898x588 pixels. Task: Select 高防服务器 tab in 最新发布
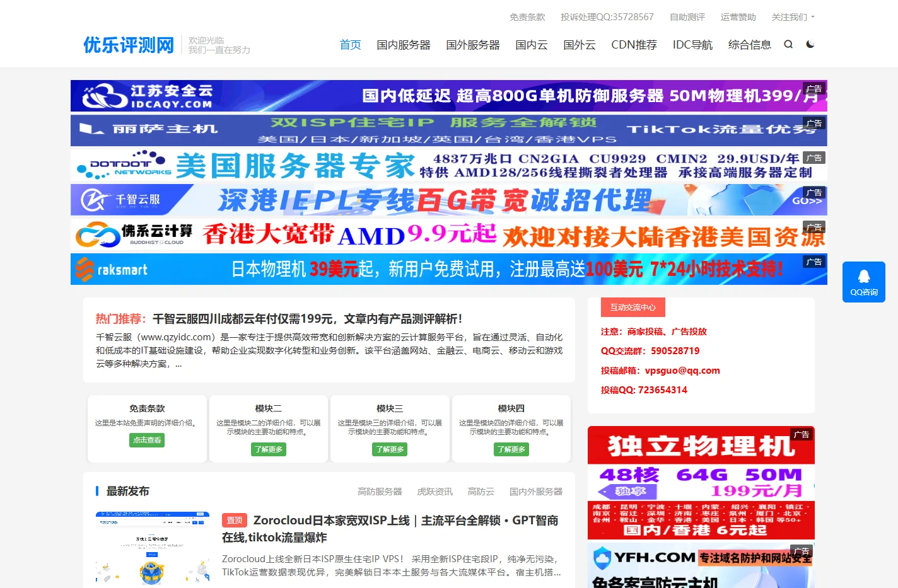tap(380, 492)
